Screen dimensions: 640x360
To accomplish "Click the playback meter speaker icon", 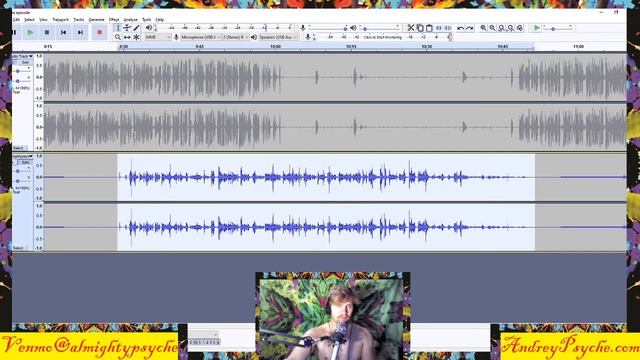I will coord(149,28).
